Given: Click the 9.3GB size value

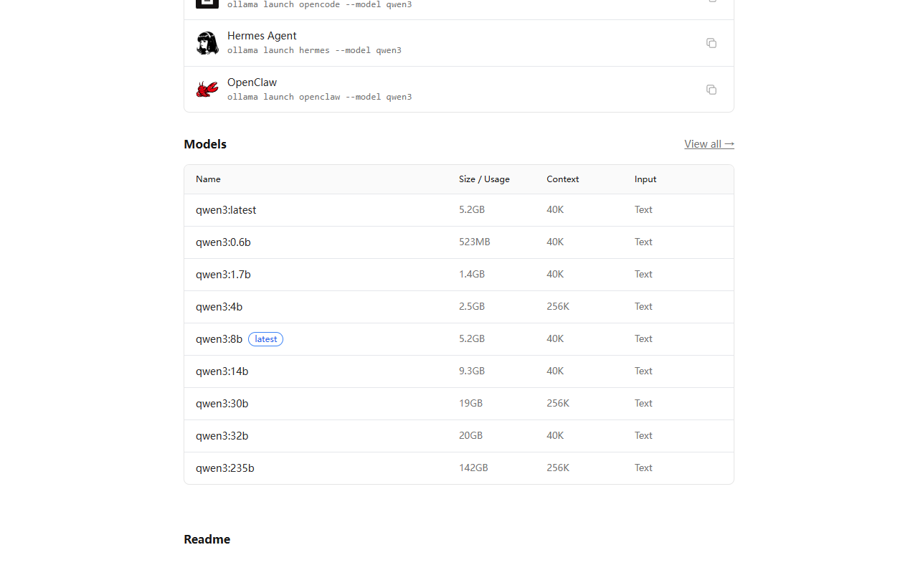Looking at the screenshot, I should pos(472,371).
